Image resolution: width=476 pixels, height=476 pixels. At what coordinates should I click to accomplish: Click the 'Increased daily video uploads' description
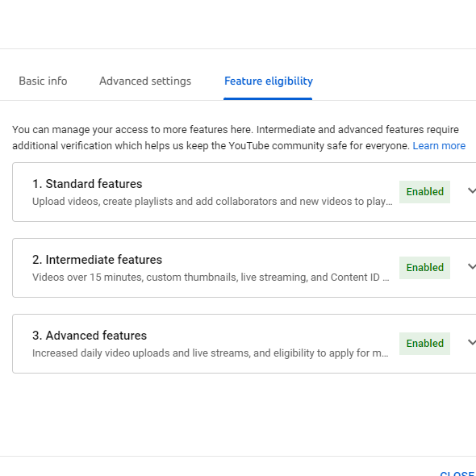coord(210,353)
